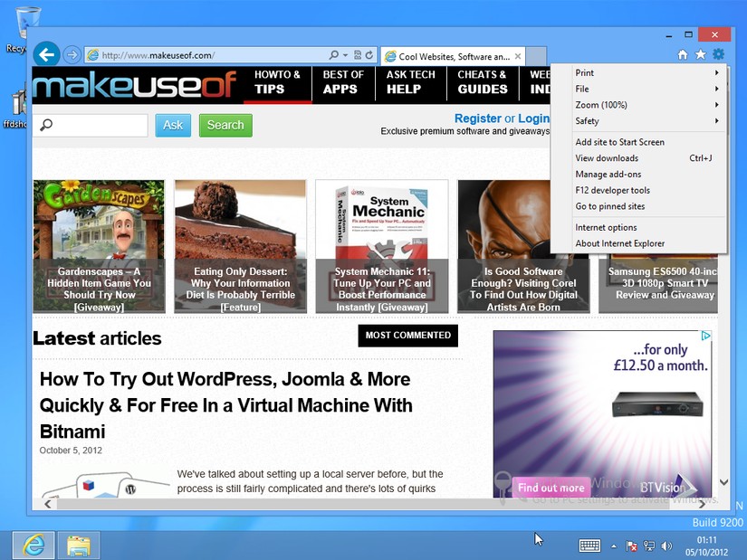
Task: Open the touch keyboard tray icon
Action: (x=589, y=546)
